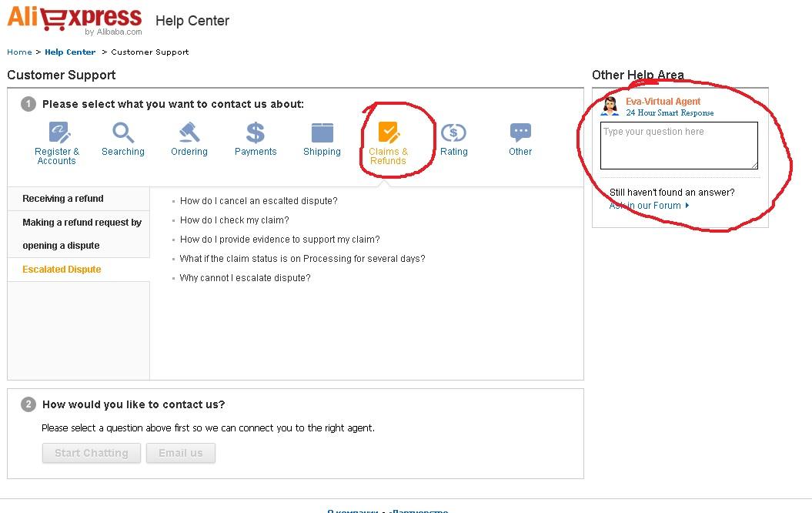Open 'How do I provide evidence to support my claim?'
The image size is (812, 513).
click(x=279, y=240)
